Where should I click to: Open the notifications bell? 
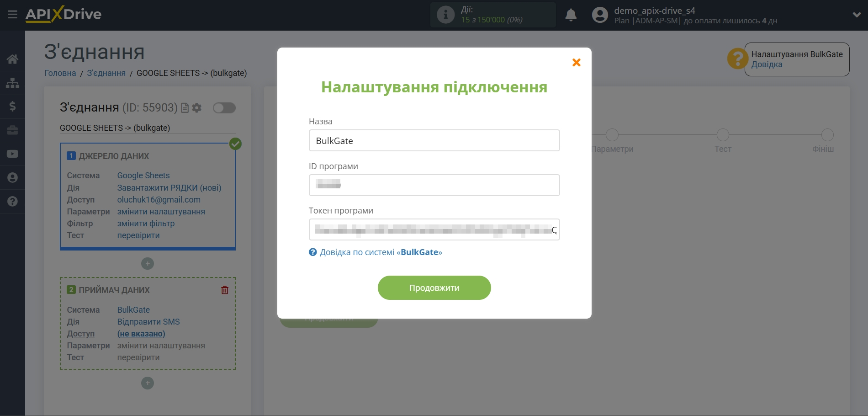pos(571,15)
